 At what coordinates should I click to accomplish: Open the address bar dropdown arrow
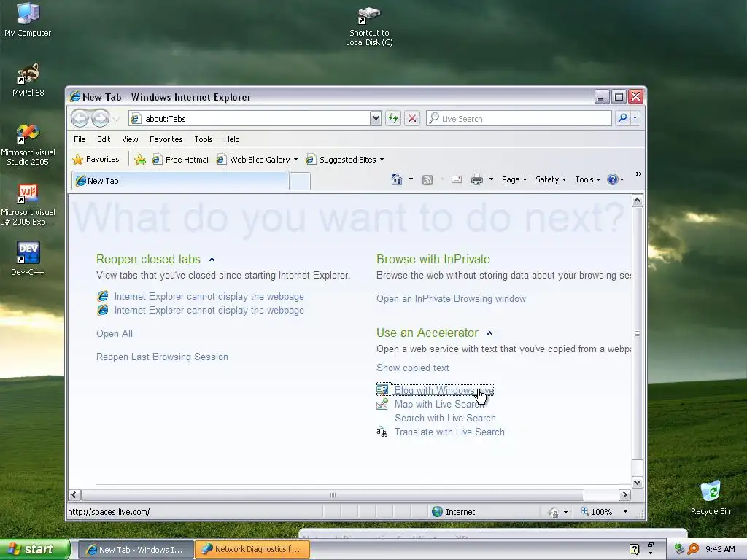pyautogui.click(x=376, y=118)
